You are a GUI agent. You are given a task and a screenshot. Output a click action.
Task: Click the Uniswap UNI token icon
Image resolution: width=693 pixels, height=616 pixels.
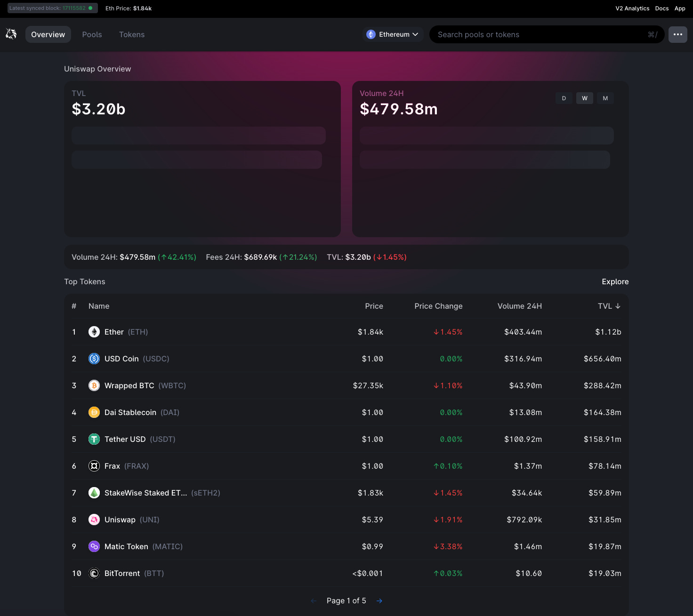(x=94, y=520)
